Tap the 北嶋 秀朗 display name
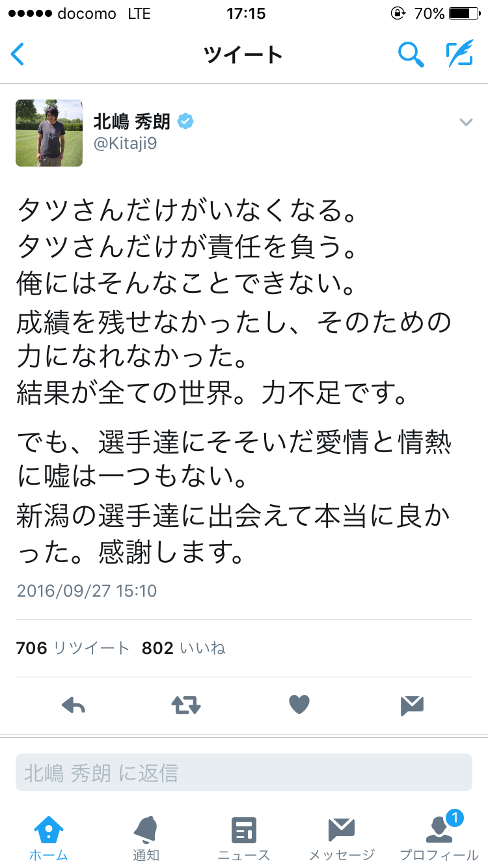Screen dimensions: 488x868 click(x=132, y=121)
